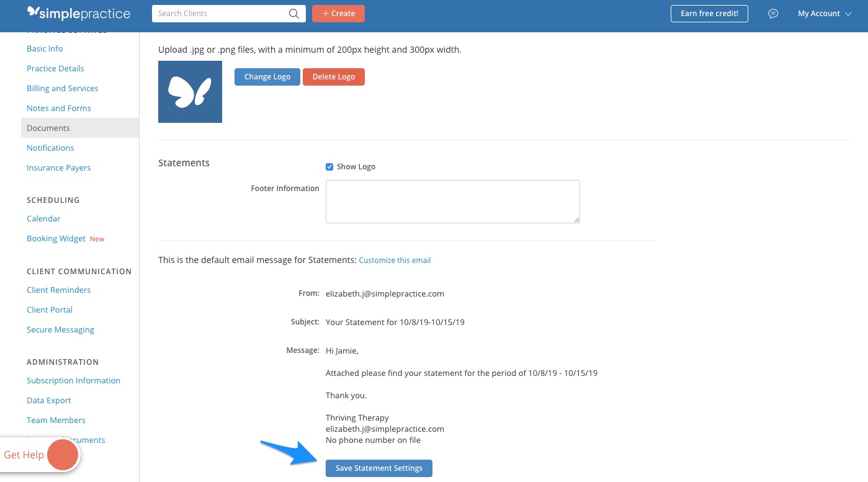Click the search magnifier icon
This screenshot has height=482, width=868.
(x=294, y=13)
